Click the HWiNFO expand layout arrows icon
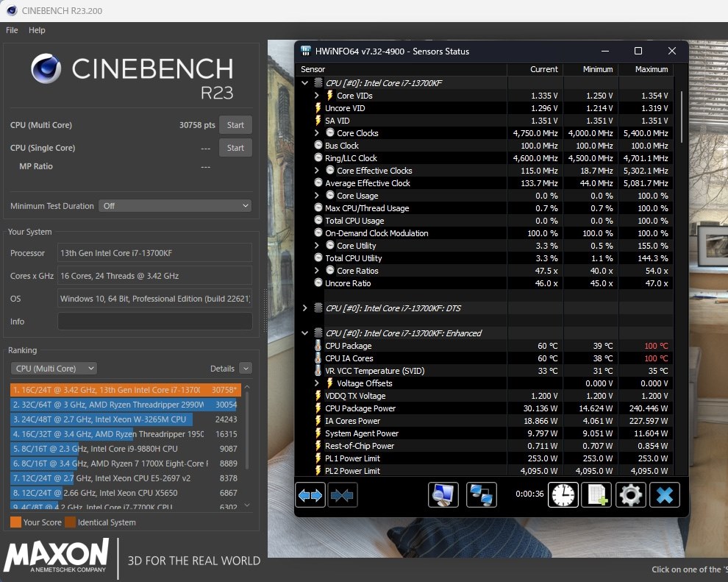 tap(310, 495)
